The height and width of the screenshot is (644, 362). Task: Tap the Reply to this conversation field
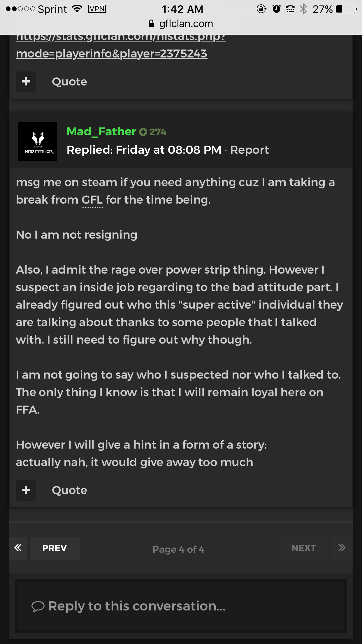pos(181,606)
